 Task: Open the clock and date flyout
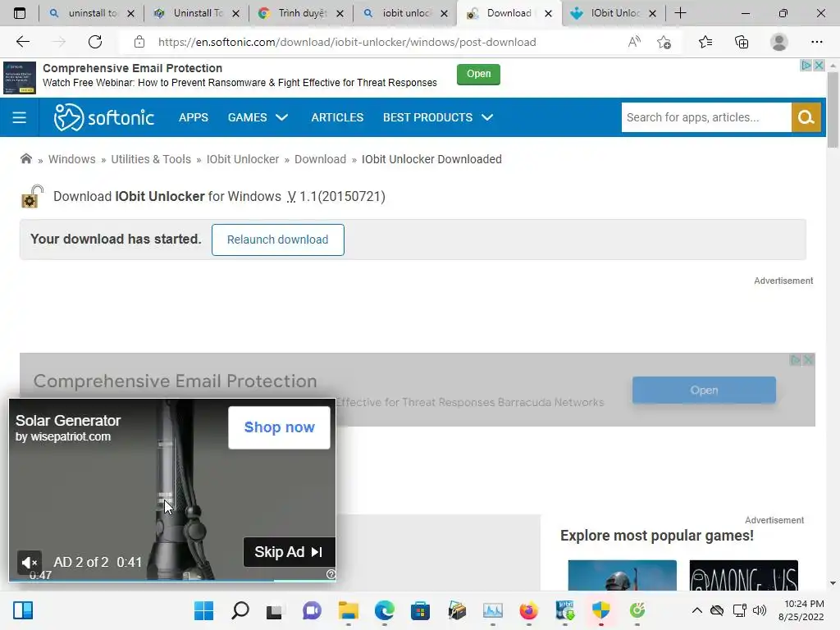point(801,610)
